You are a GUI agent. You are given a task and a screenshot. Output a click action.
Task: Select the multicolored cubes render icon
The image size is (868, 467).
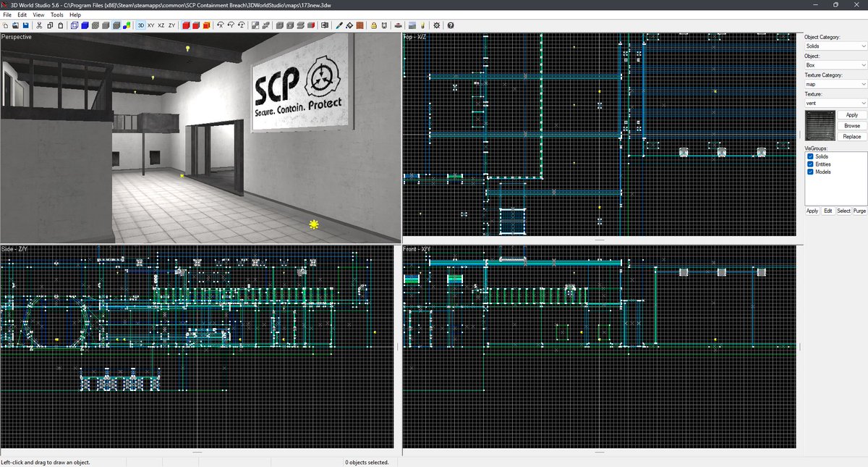click(x=126, y=25)
